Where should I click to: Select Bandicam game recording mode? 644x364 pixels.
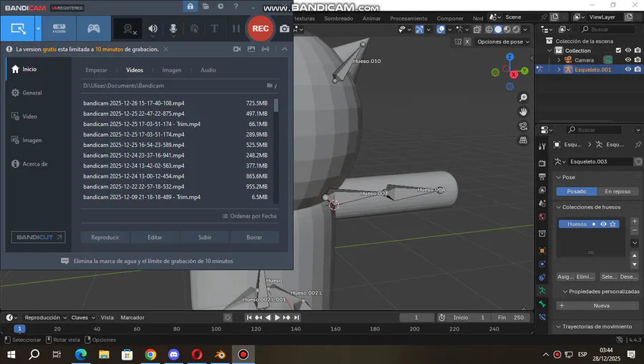94,29
